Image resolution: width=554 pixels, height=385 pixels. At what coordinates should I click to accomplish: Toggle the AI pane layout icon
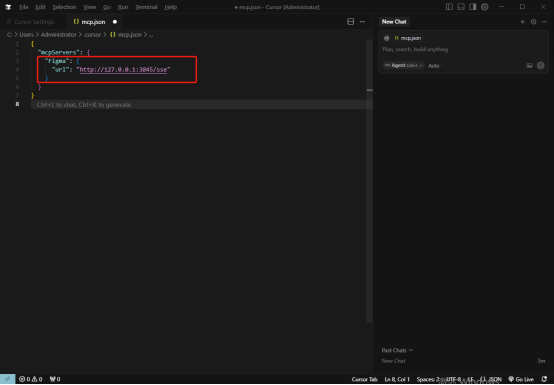[473, 7]
